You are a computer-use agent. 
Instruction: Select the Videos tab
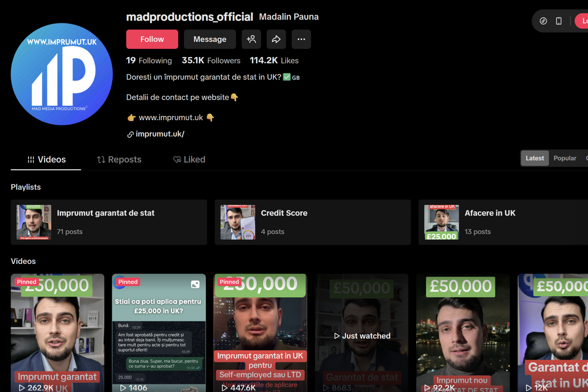(46, 159)
